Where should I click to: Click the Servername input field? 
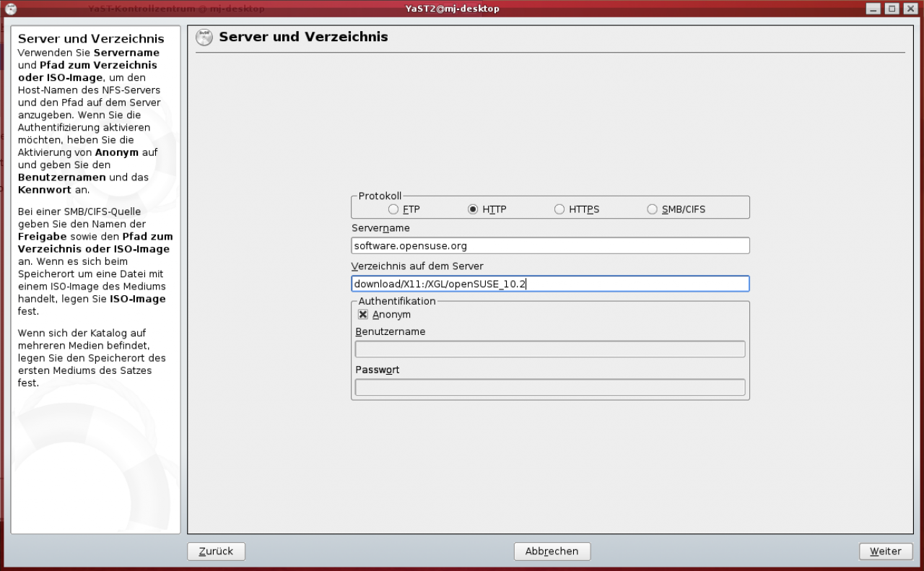[550, 245]
